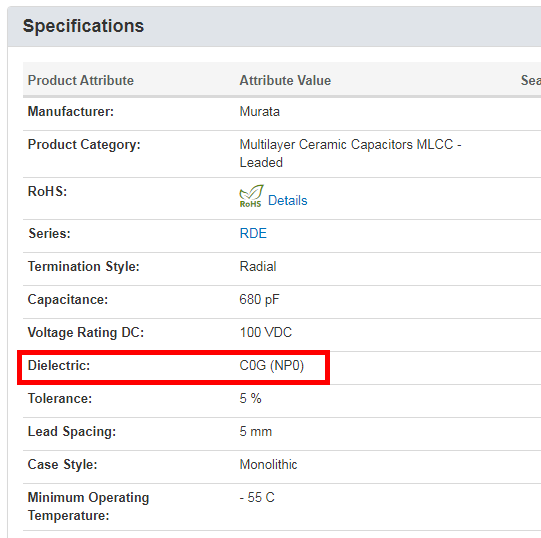Image resolution: width=541 pixels, height=538 pixels.
Task: Select the 'Tolerance:' label
Action: [x=60, y=399]
